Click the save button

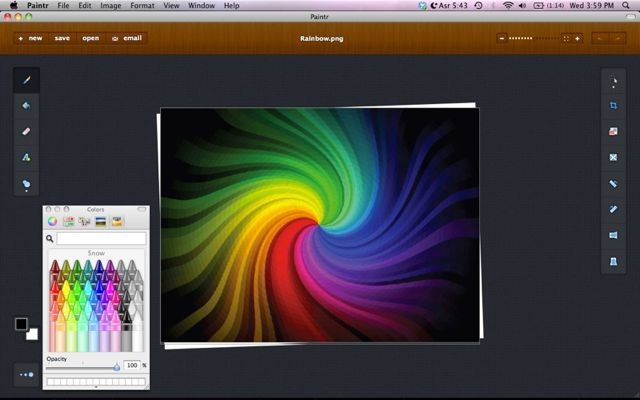tap(62, 38)
